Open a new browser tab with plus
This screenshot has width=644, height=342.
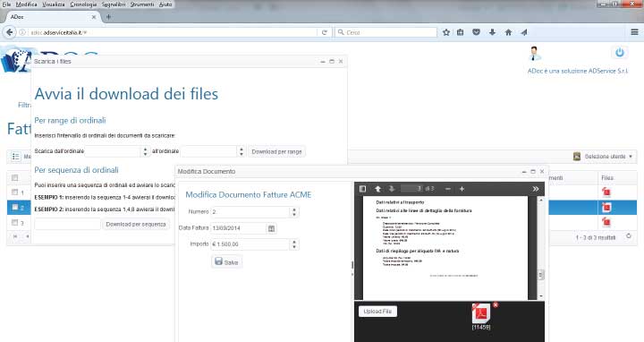click(108, 17)
